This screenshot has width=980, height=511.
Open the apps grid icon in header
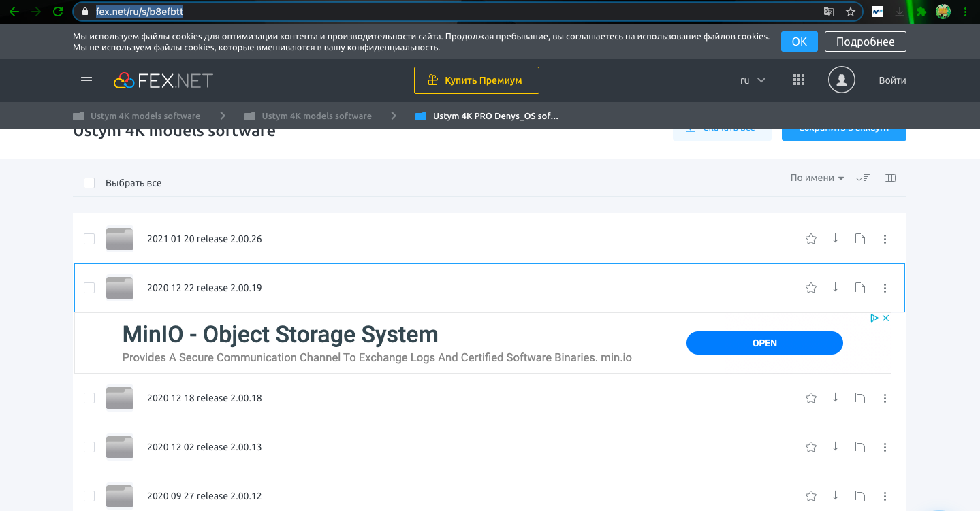799,80
